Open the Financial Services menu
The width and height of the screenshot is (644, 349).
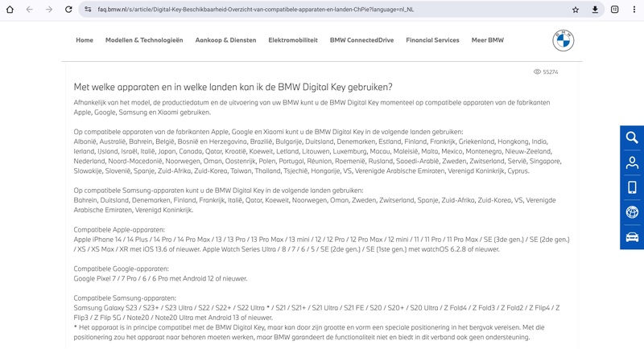[432, 40]
